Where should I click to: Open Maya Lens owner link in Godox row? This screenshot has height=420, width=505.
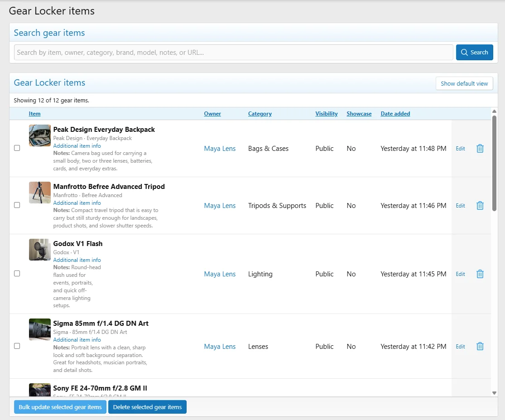(220, 274)
